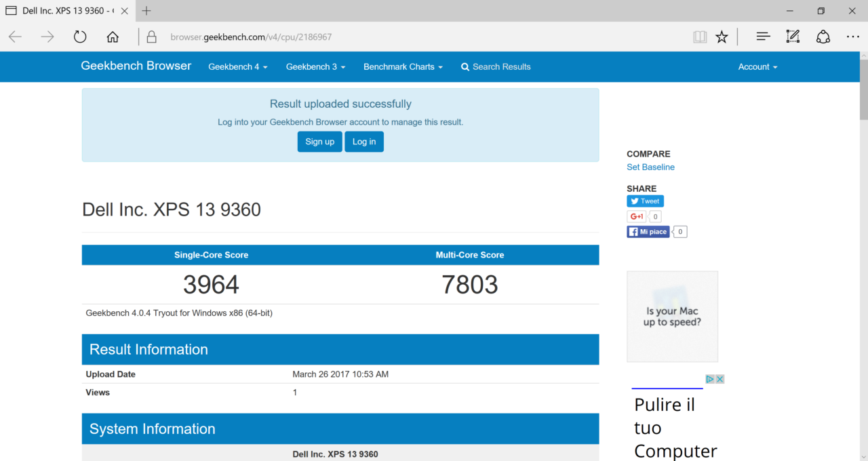Add page to favorites with star icon
Image resolution: width=868 pixels, height=461 pixels.
pyautogui.click(x=722, y=37)
